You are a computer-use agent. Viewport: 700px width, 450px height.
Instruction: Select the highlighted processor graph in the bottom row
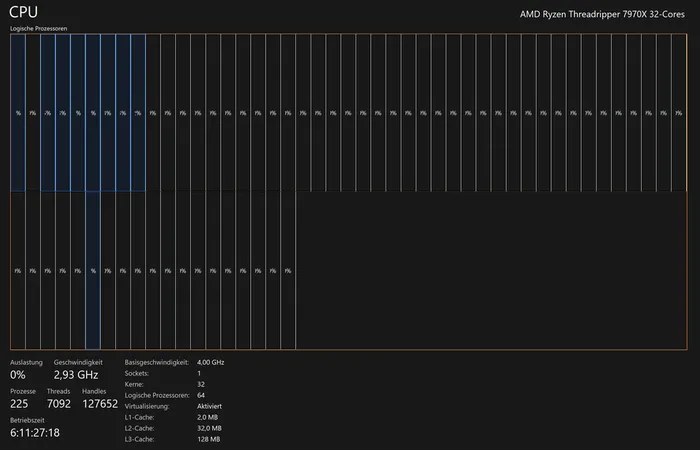click(x=93, y=271)
